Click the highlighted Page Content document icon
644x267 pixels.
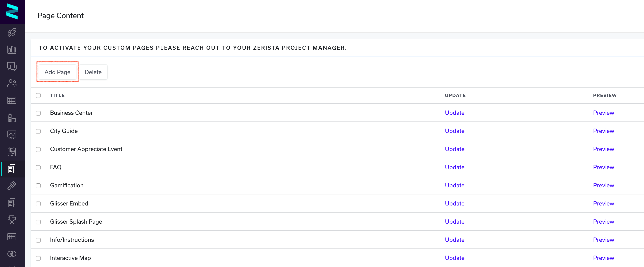coord(12,169)
